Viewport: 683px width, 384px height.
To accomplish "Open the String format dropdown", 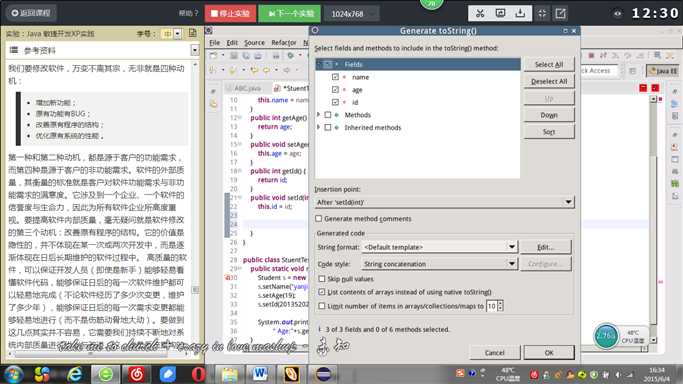I will coord(440,247).
